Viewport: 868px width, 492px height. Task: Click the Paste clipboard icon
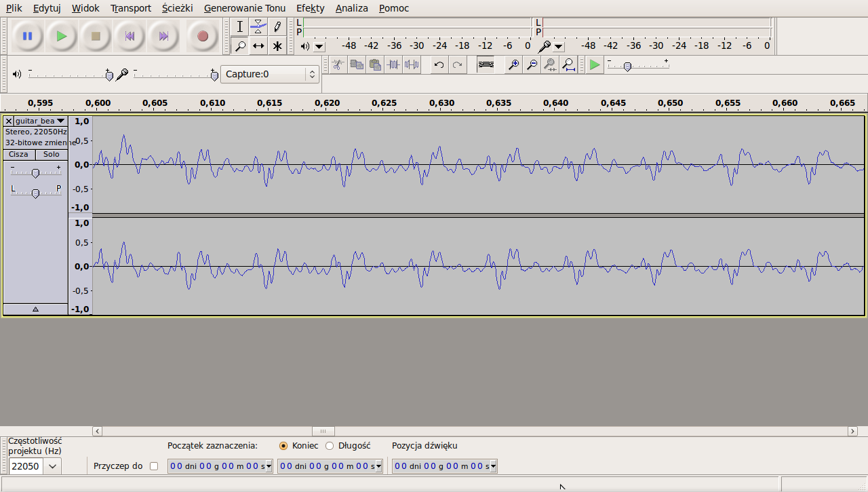coord(375,65)
